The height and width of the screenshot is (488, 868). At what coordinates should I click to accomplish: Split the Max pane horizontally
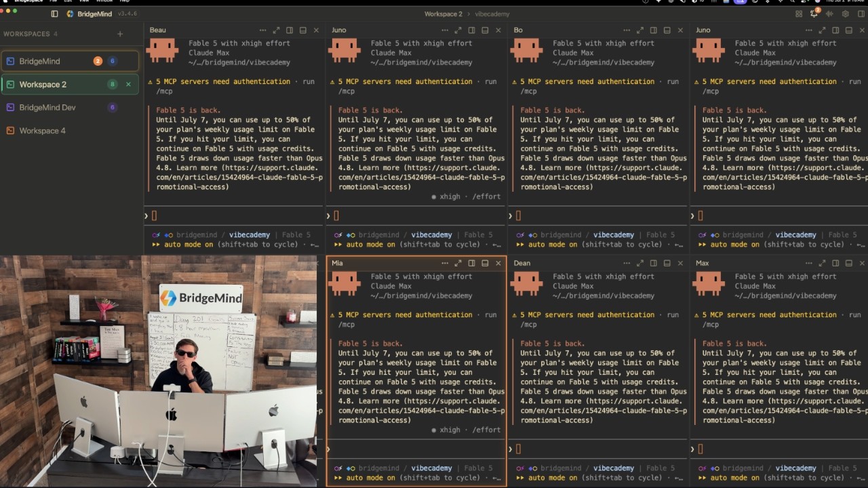pyautogui.click(x=849, y=263)
